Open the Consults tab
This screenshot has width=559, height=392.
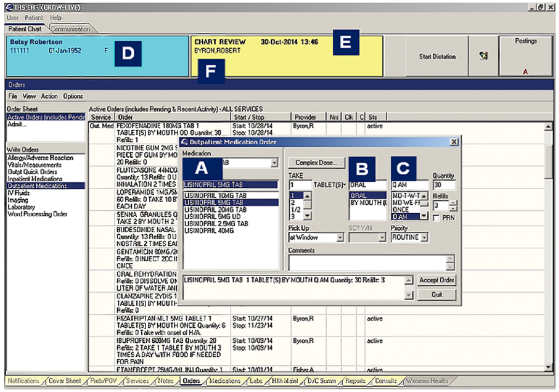point(386,381)
